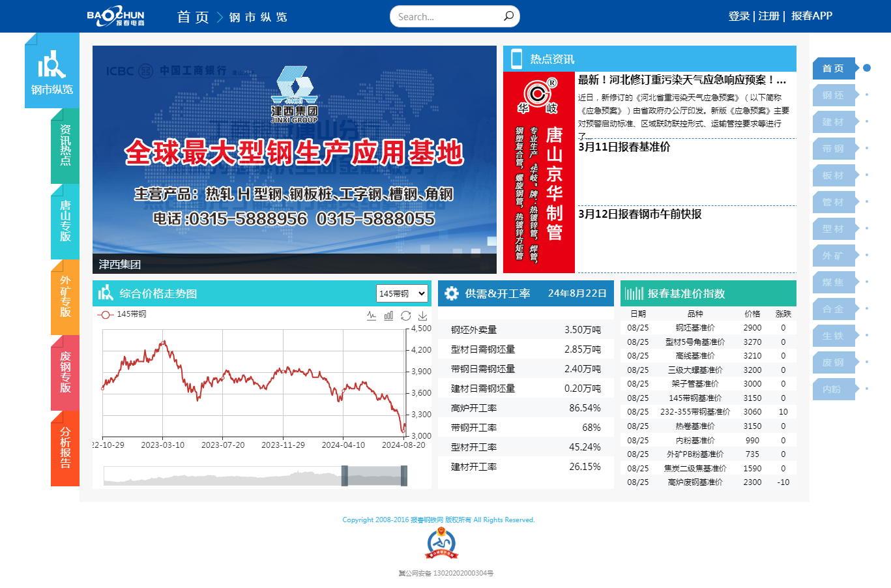Click the gear icon beside 供需&开工率
Image resolution: width=891 pixels, height=588 pixels.
pos(452,293)
